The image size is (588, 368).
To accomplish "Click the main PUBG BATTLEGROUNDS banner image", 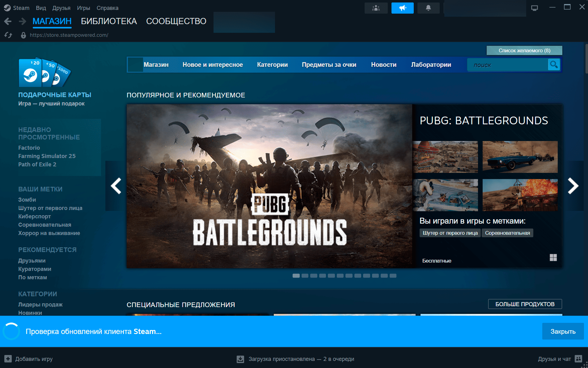I will pyautogui.click(x=269, y=186).
